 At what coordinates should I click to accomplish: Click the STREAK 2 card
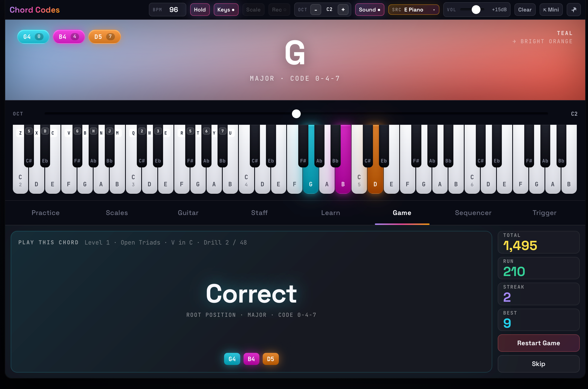click(x=538, y=294)
